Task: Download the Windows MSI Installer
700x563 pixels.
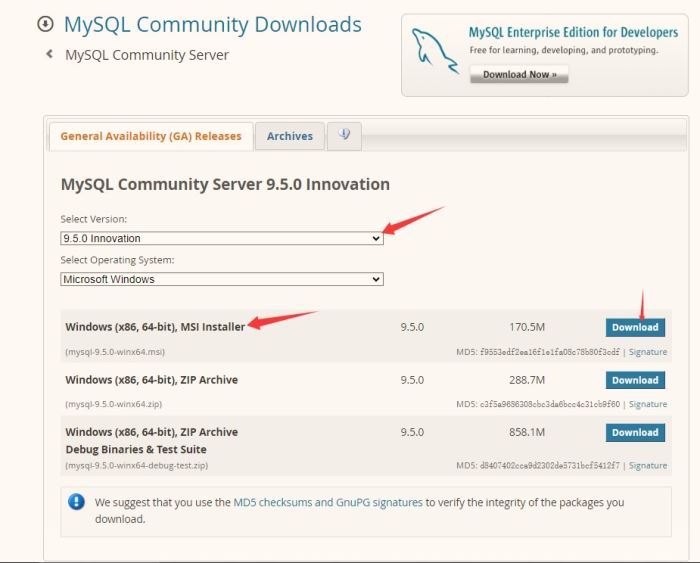Action: pos(635,327)
